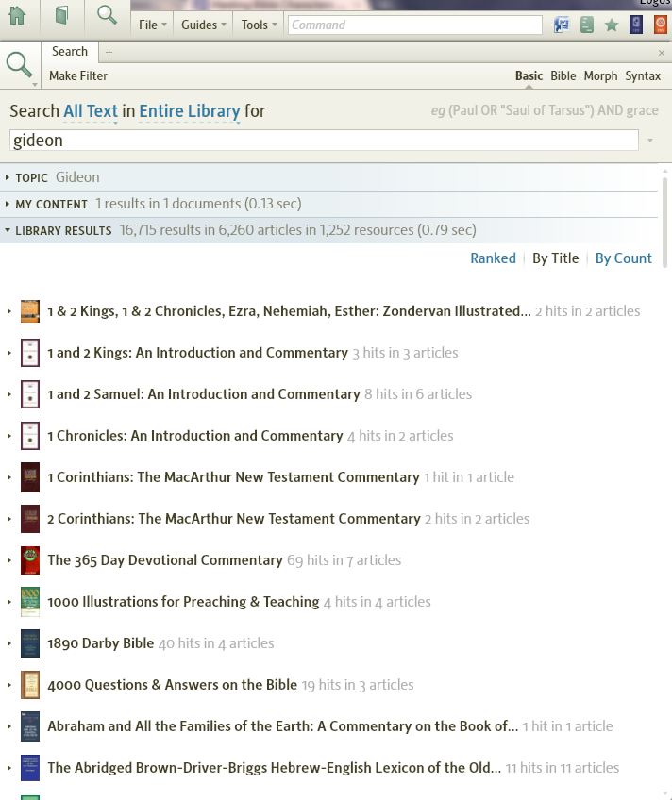Click the Abridged Brown-Driver-Briggs cover icon
Screen dimensions: 672x800
coord(29,767)
